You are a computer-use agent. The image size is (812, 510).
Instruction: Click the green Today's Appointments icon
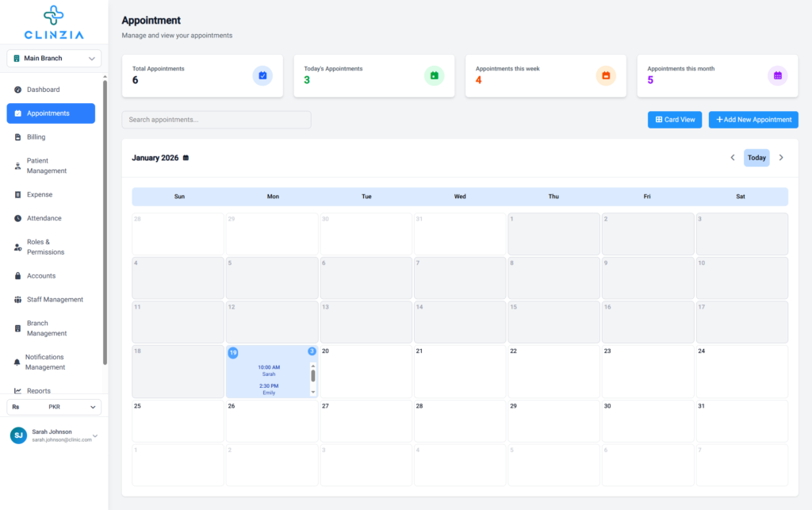click(x=434, y=75)
